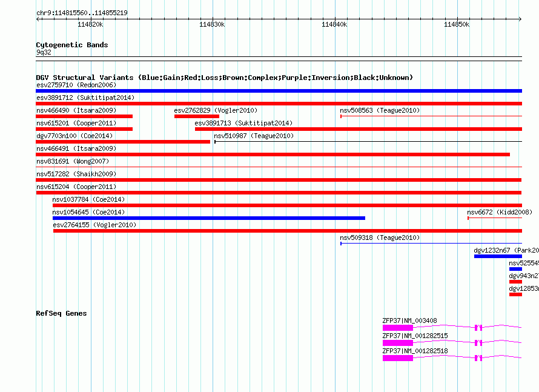
Task: Click the magenta exon block of ZFP37|NM_003408
Action: point(398,328)
